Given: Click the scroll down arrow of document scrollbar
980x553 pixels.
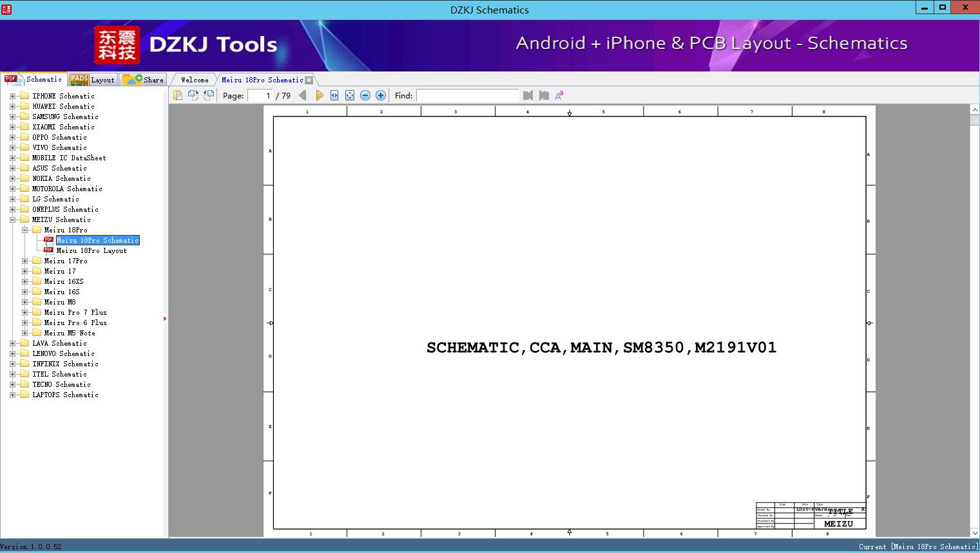Looking at the screenshot, I should (975, 532).
